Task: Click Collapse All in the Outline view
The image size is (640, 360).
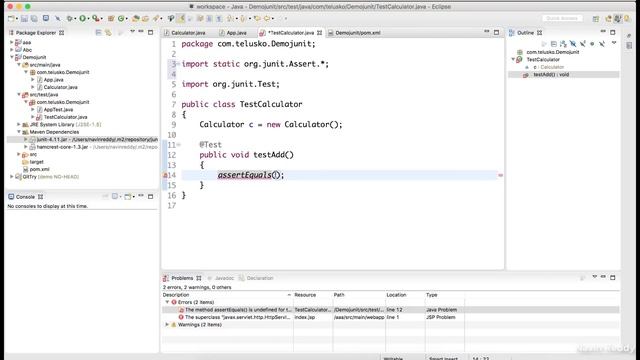Action: pos(553,44)
